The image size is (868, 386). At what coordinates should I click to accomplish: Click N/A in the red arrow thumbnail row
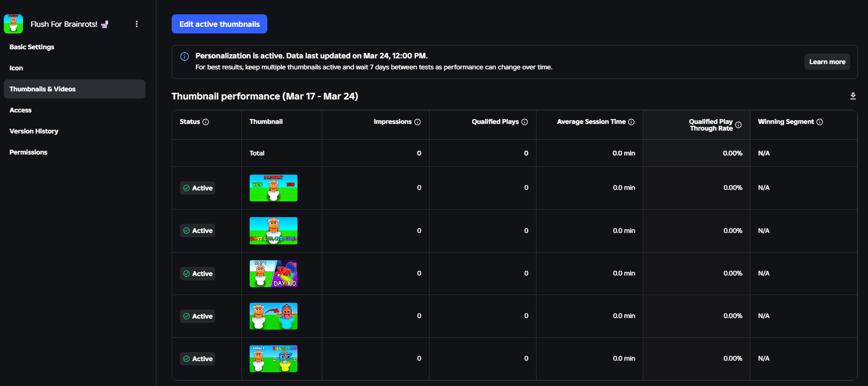pyautogui.click(x=764, y=316)
